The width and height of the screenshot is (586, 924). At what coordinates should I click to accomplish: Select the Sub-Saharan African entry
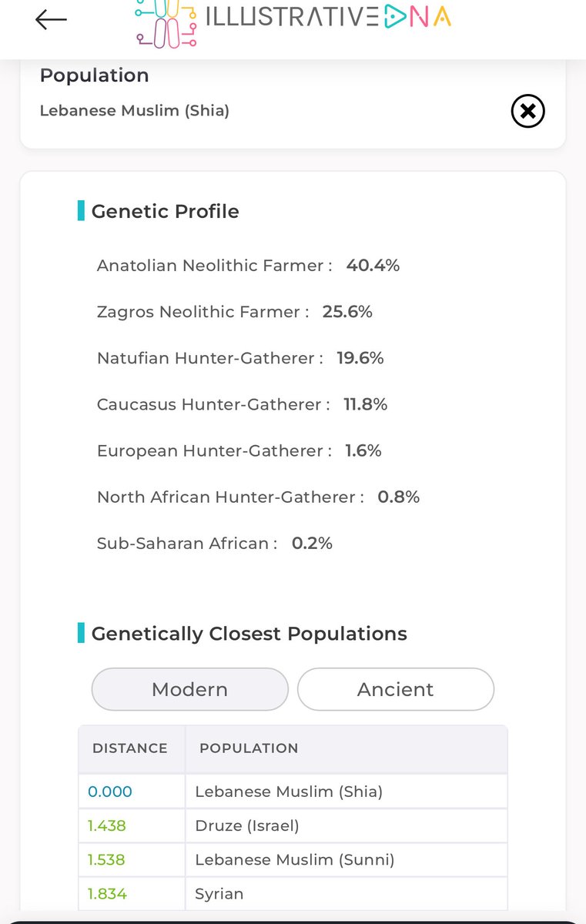point(214,543)
